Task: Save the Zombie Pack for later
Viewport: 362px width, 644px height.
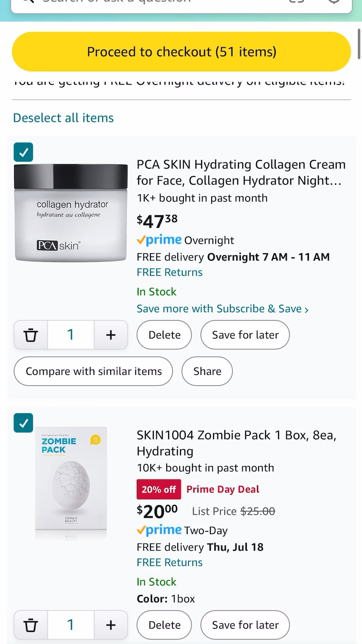Action: click(245, 625)
